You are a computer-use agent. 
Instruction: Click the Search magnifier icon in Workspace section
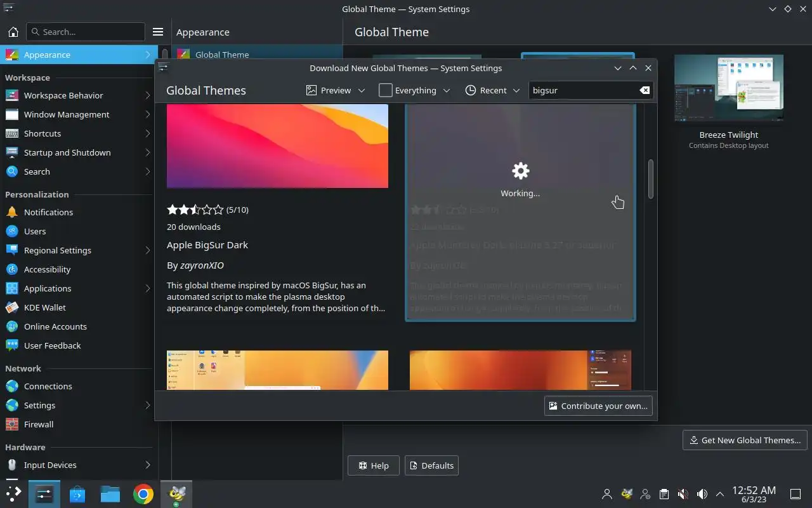point(12,171)
